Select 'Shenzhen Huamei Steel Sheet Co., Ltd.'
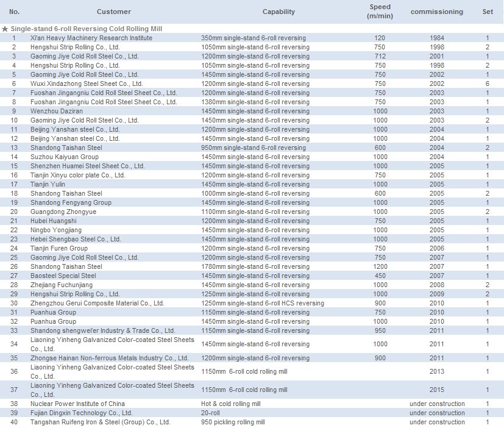This screenshot has width=504, height=428. [x=87, y=166]
